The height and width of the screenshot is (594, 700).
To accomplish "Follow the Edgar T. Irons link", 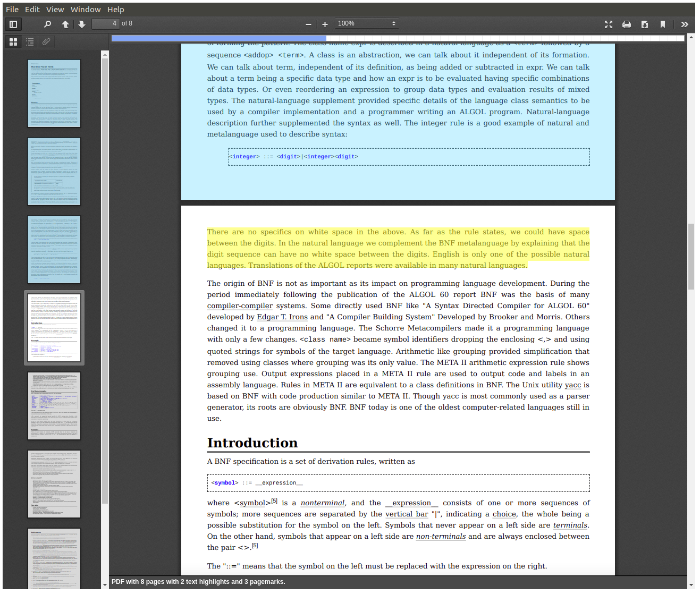I will click(x=282, y=317).
